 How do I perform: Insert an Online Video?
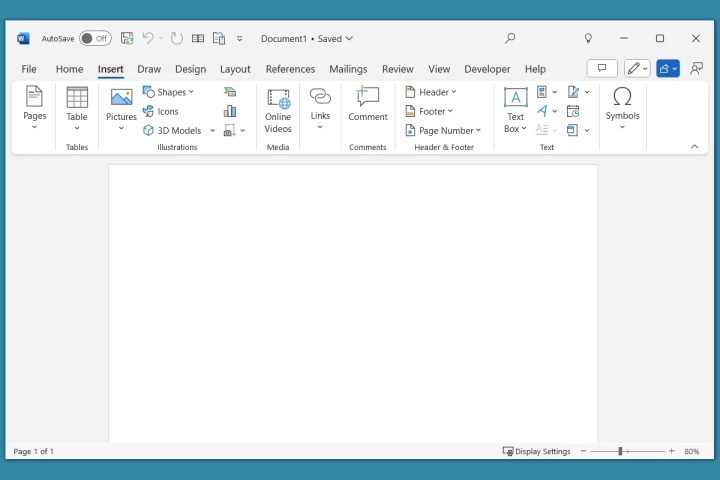pos(278,110)
